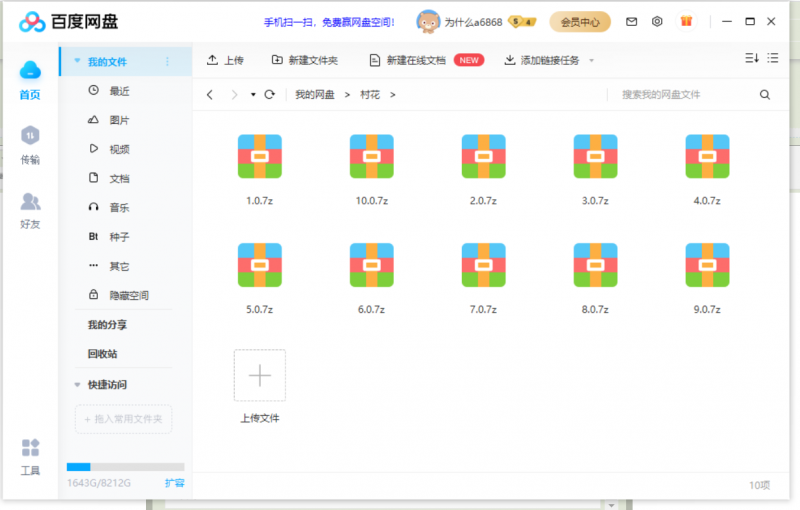This screenshot has width=800, height=510.
Task: Collapse the 我的文件 tree section
Action: 77,61
